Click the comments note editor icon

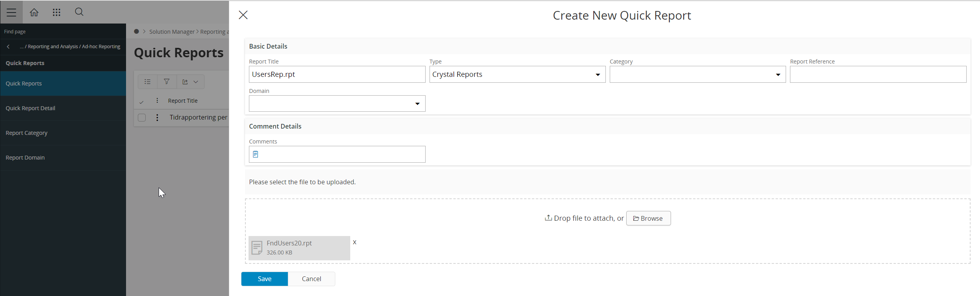pos(256,154)
